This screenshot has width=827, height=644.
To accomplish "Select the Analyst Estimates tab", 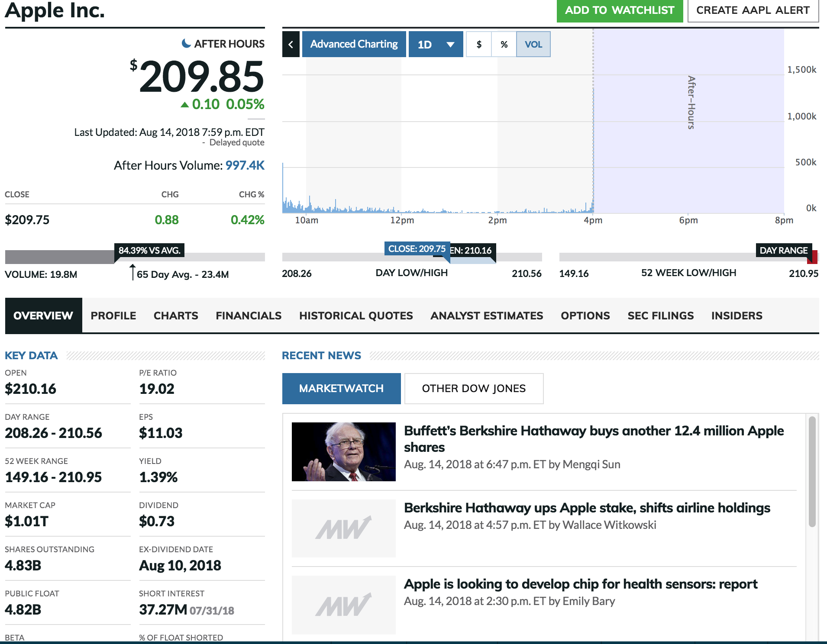I will click(487, 316).
